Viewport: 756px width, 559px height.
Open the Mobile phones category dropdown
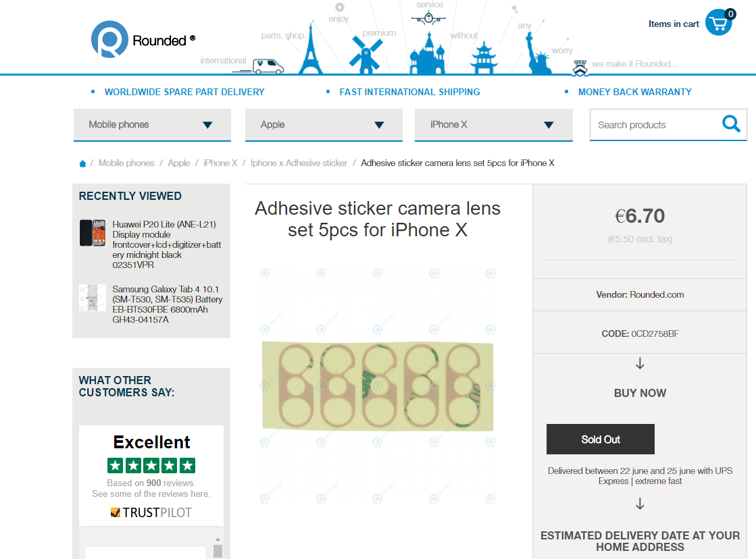(x=153, y=125)
